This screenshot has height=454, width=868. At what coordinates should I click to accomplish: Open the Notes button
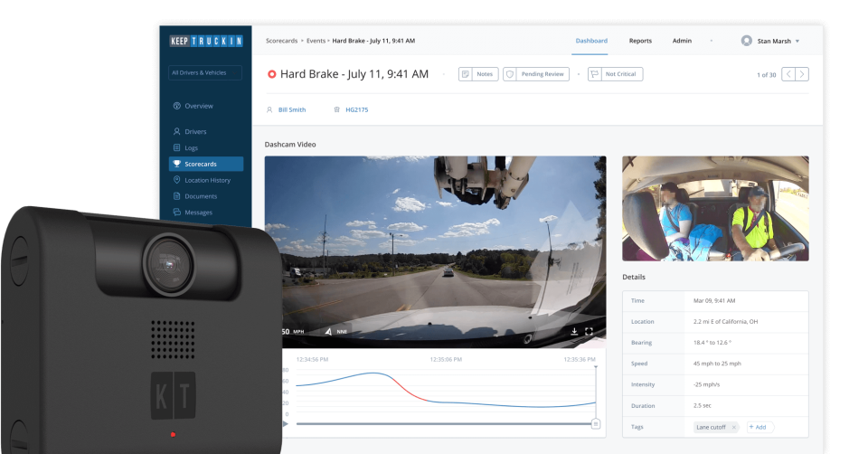coord(478,74)
